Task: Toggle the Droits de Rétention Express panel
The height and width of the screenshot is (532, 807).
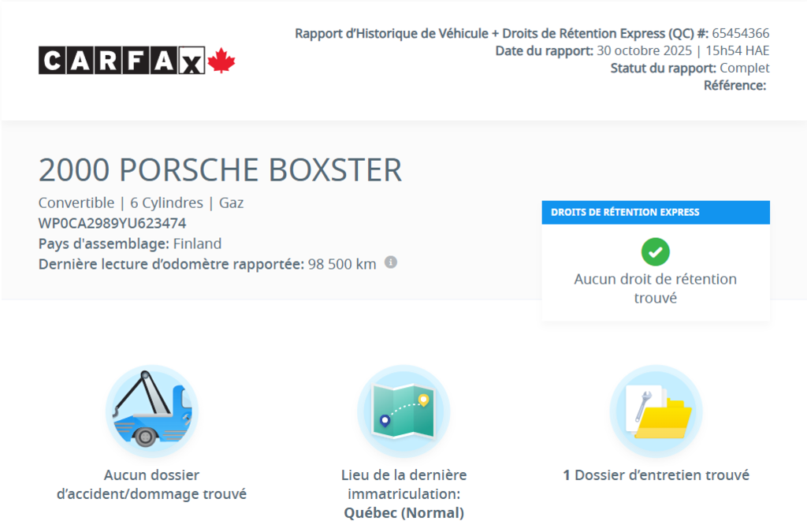Action: point(656,260)
